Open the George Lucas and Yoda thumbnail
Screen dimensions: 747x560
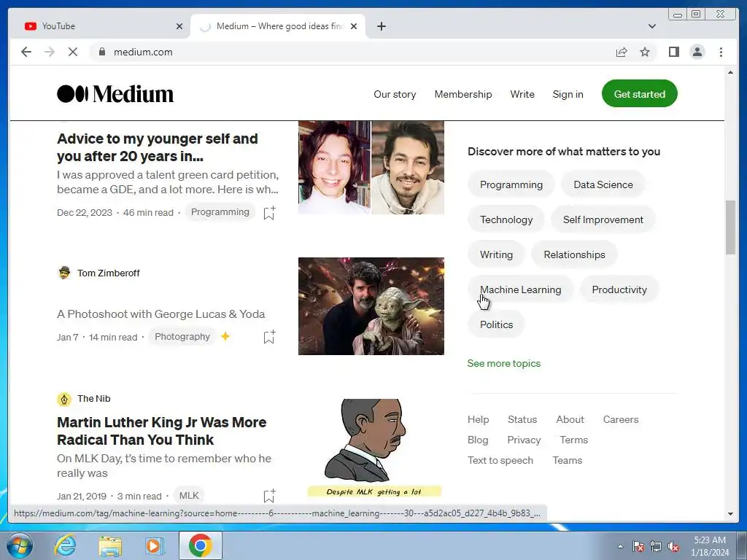pyautogui.click(x=371, y=306)
